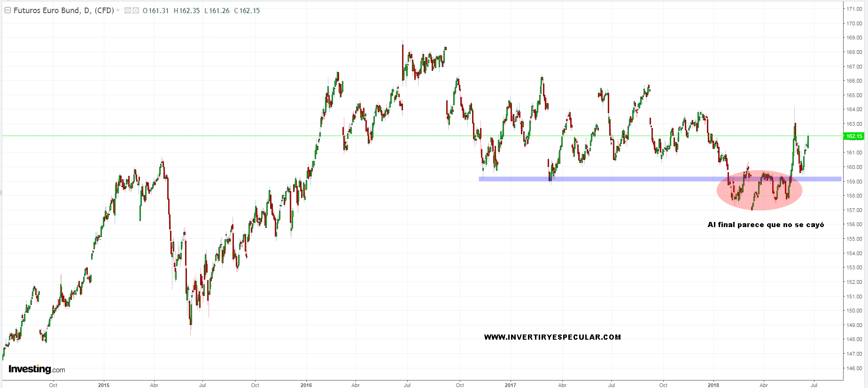This screenshot has height=388, width=868.
Task: Click the 2017 label on the time axis
Action: tap(511, 385)
